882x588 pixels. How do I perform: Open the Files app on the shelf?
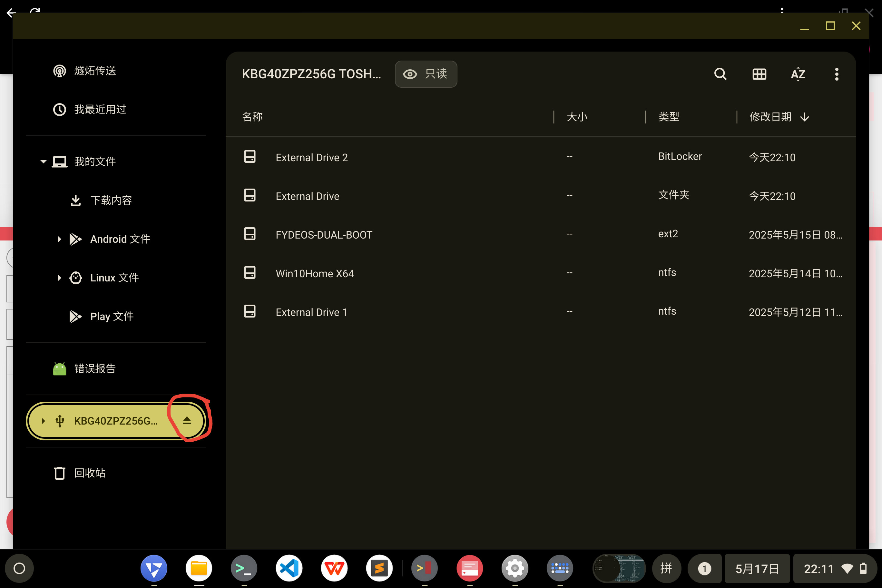click(199, 569)
